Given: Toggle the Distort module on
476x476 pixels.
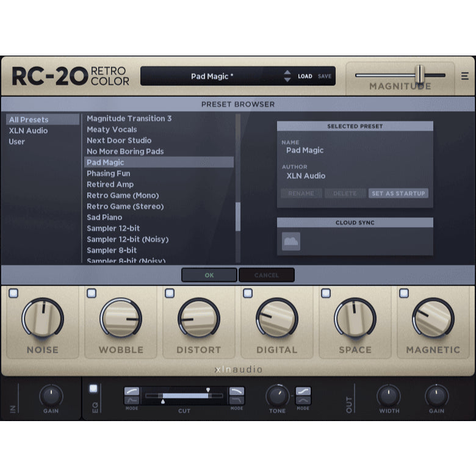Looking at the screenshot, I should pyautogui.click(x=170, y=294).
